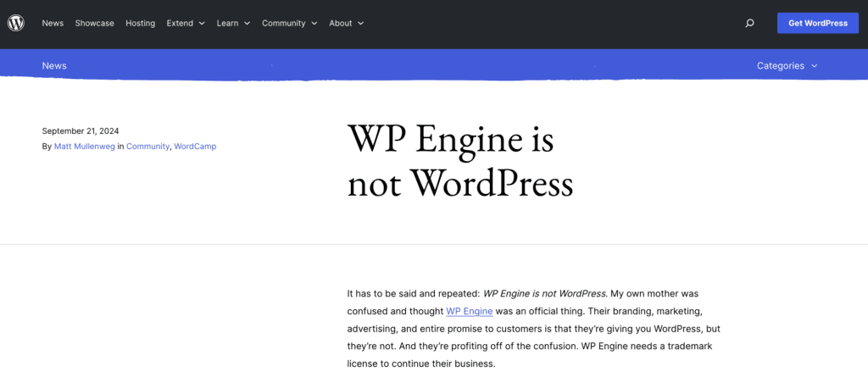Open the Community category link in byline
The height and width of the screenshot is (383, 868).
[147, 147]
